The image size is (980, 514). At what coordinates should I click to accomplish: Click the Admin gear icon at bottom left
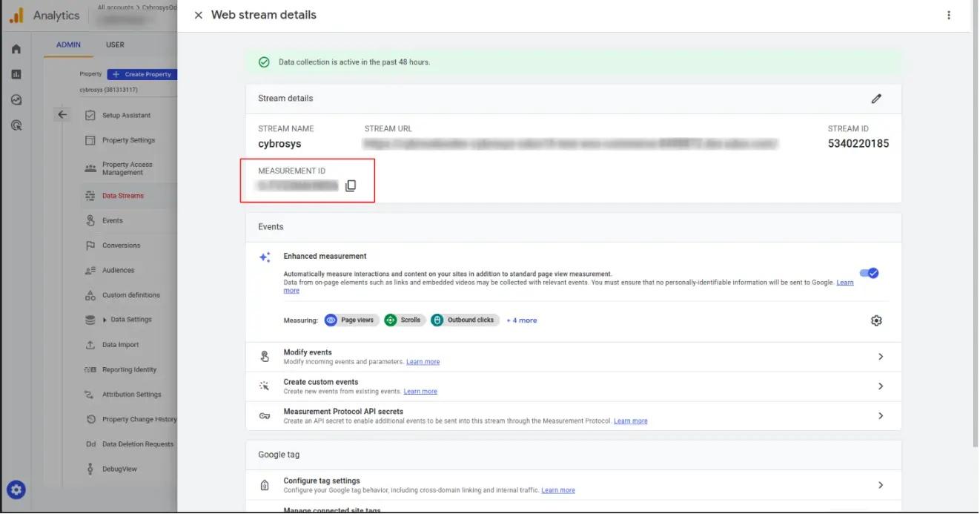16,490
